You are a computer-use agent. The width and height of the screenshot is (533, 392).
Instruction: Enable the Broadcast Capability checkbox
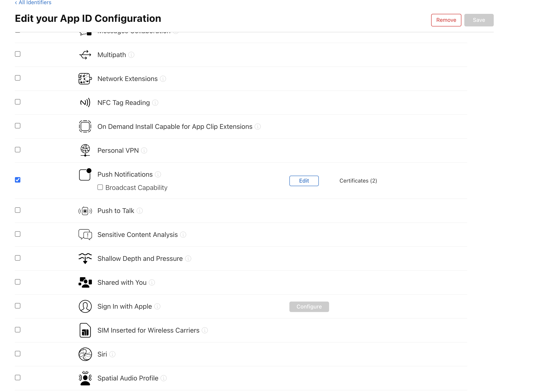[100, 187]
